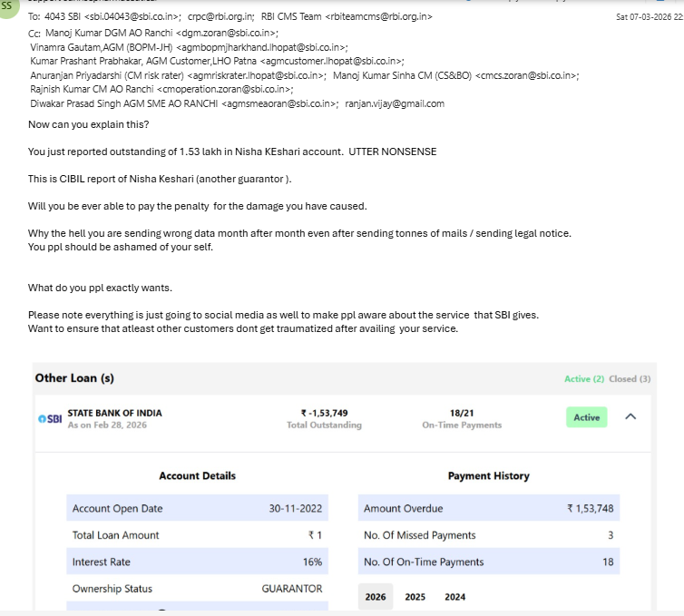Open Cc recipient Diwakar Prasad Singh AGM SME

[184, 103]
